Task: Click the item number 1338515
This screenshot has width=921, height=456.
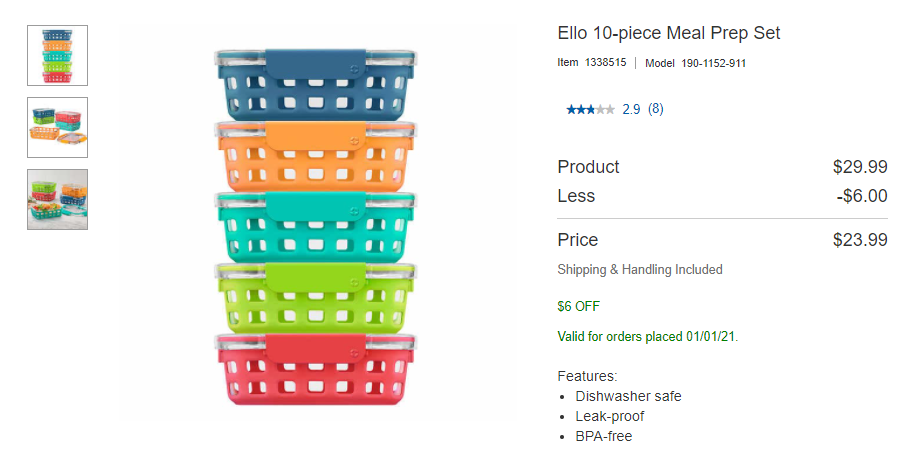Action: point(605,63)
